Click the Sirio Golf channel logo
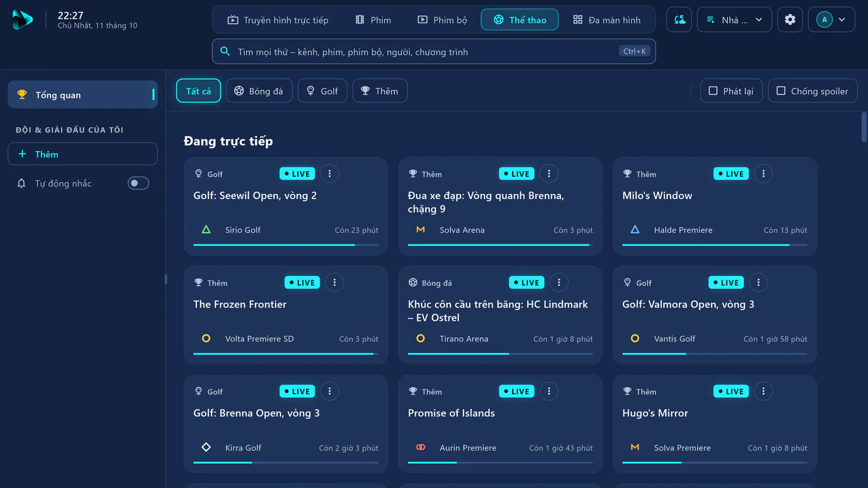The height and width of the screenshot is (488, 868). point(206,230)
